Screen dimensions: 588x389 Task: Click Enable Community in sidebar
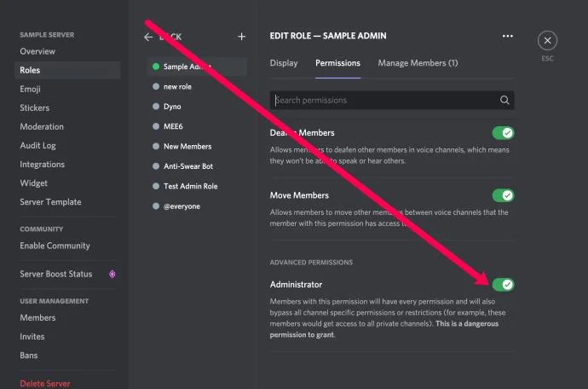click(55, 246)
